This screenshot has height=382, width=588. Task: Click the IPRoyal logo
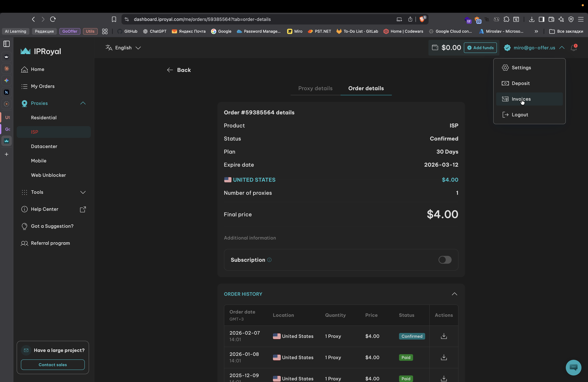click(x=41, y=51)
